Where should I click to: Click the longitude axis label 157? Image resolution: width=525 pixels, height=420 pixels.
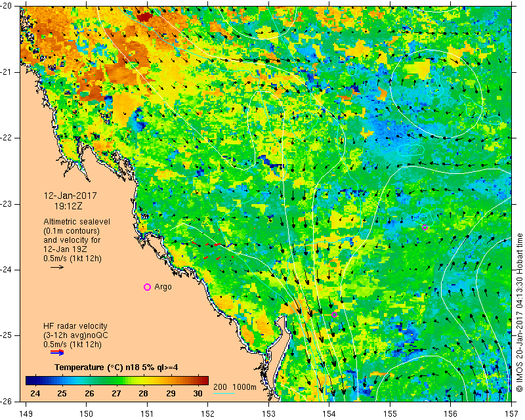512,413
